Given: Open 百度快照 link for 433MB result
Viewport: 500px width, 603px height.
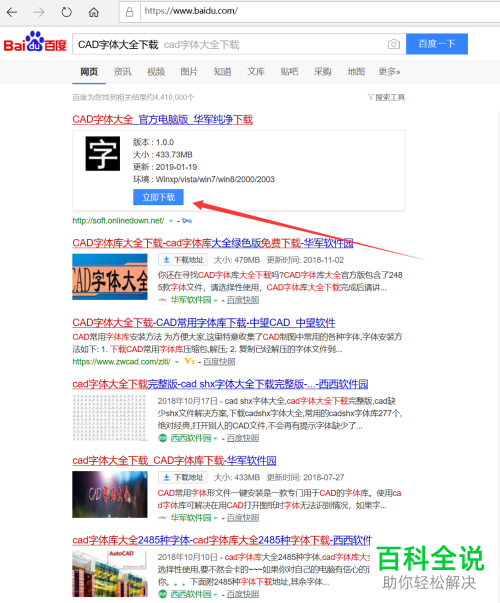Looking at the screenshot, I should pyautogui.click(x=243, y=518).
